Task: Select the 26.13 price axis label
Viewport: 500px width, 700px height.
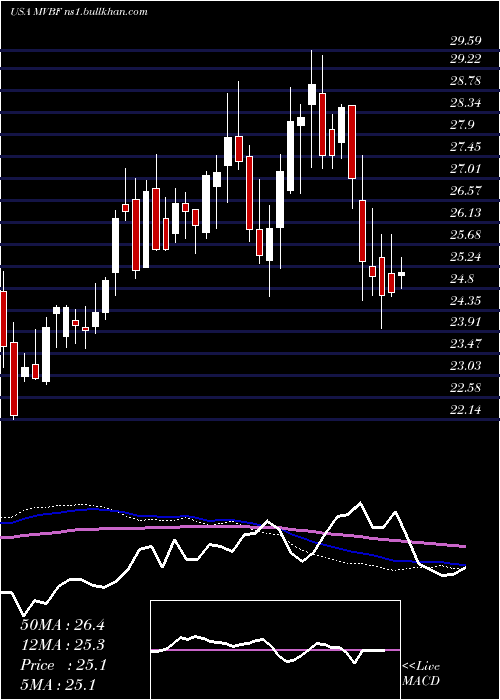Action: coord(466,212)
